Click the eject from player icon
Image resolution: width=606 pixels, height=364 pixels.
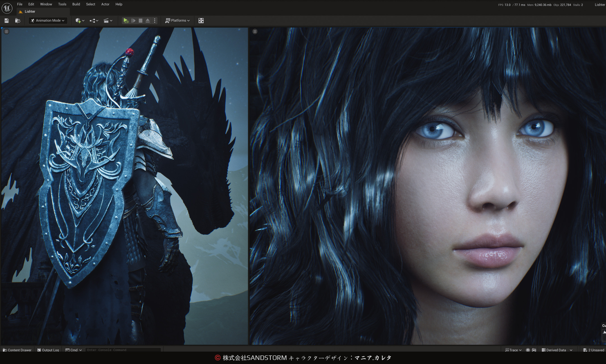pyautogui.click(x=147, y=20)
